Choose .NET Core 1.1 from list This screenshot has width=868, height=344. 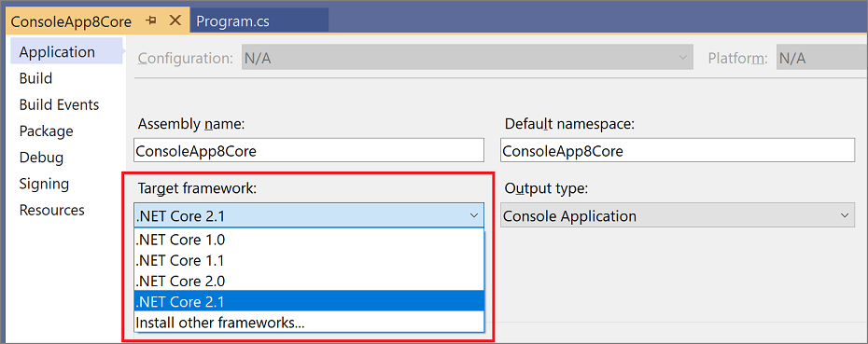[309, 260]
